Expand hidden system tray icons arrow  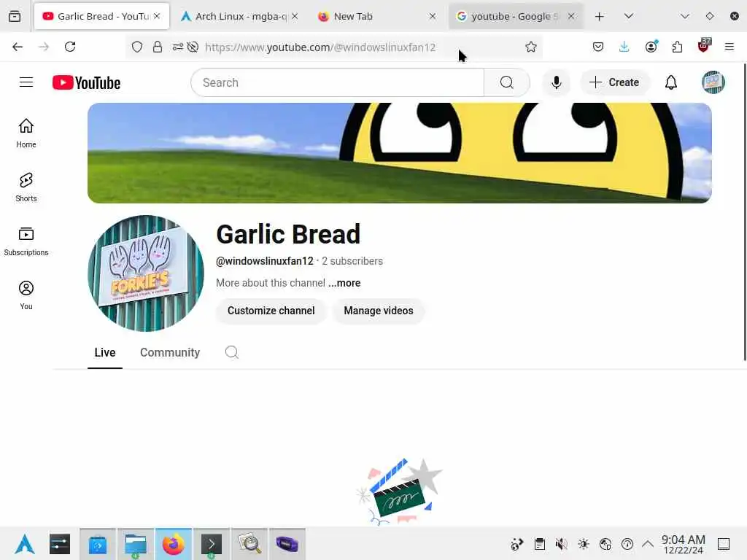coord(648,544)
